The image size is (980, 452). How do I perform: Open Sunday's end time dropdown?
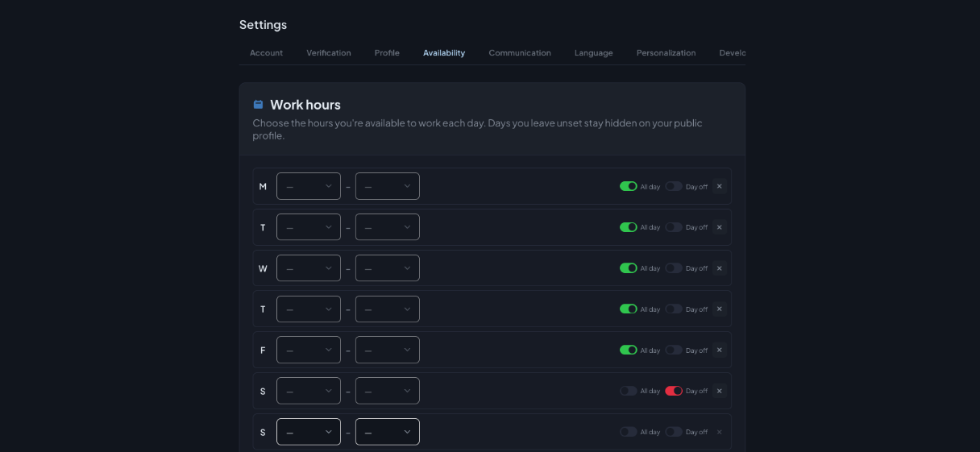[x=388, y=432]
